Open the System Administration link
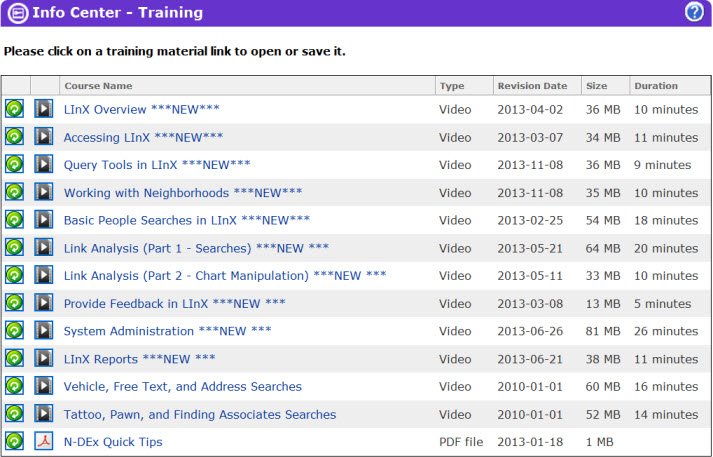Image resolution: width=713 pixels, height=457 pixels. (167, 331)
